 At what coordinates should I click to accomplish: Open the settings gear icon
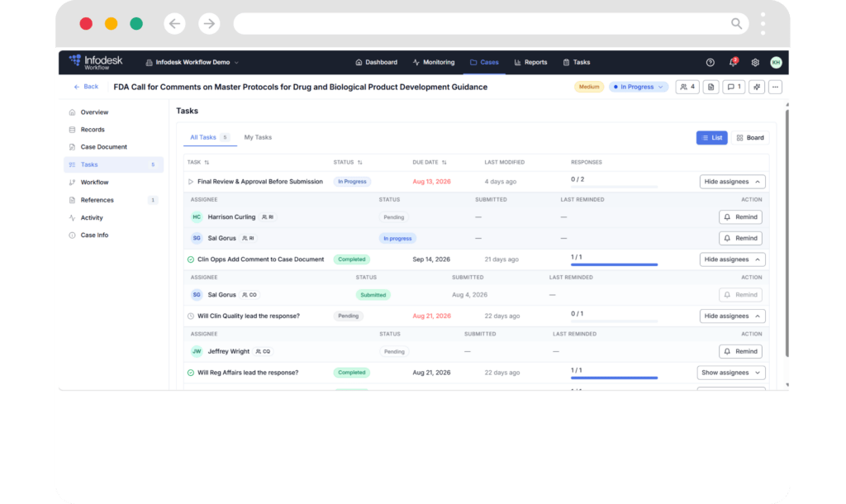click(755, 63)
